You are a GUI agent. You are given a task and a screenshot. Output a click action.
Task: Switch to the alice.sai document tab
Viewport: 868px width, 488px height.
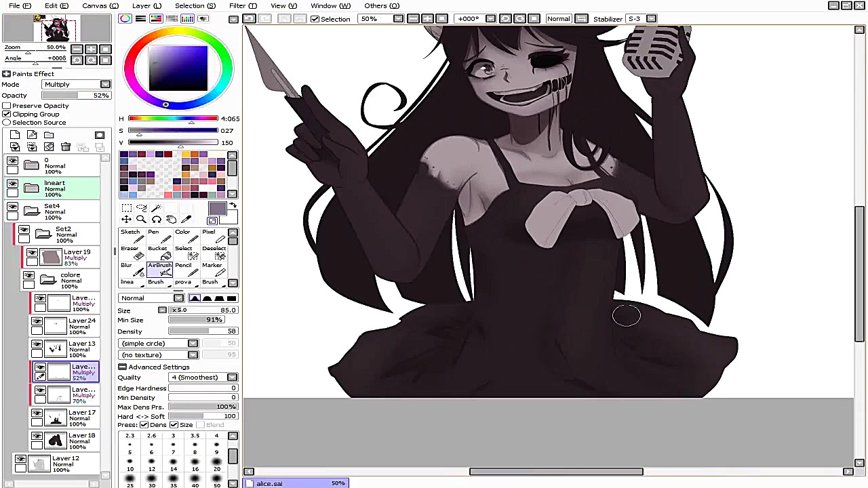point(296,483)
